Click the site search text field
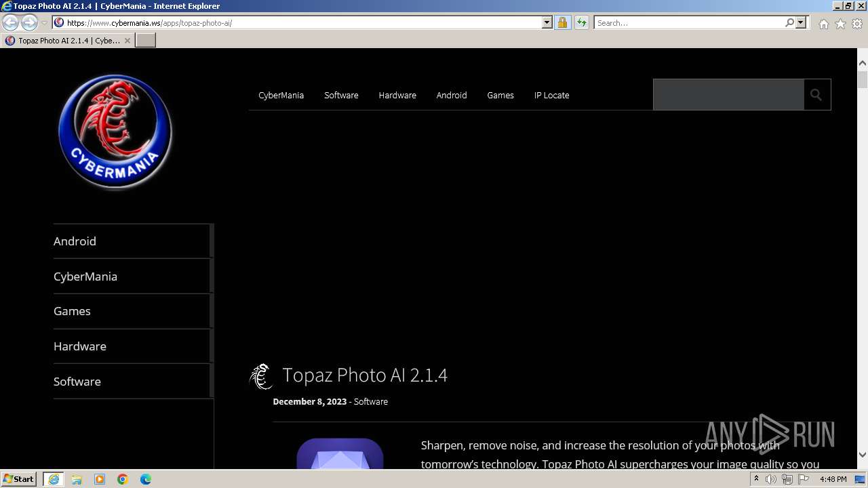This screenshot has height=488, width=868. tap(728, 95)
